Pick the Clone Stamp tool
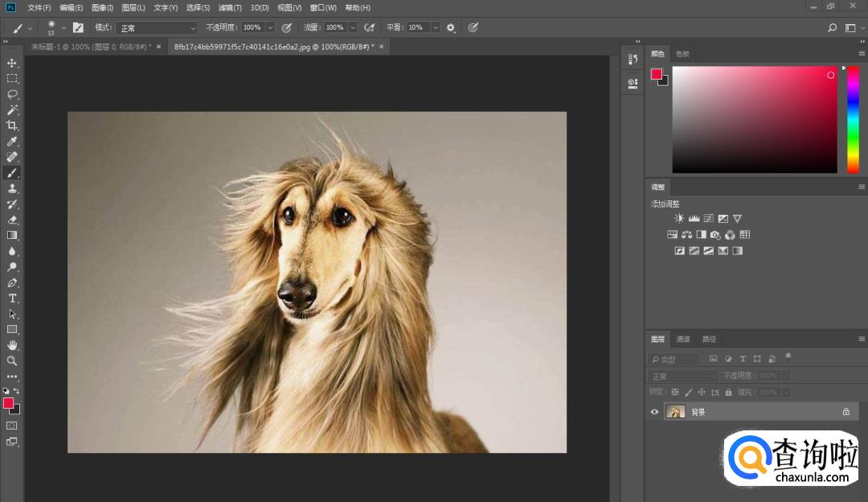The width and height of the screenshot is (868, 502). (12, 188)
